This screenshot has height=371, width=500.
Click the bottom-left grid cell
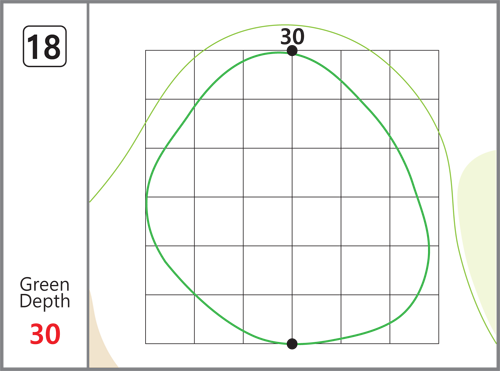pos(170,319)
